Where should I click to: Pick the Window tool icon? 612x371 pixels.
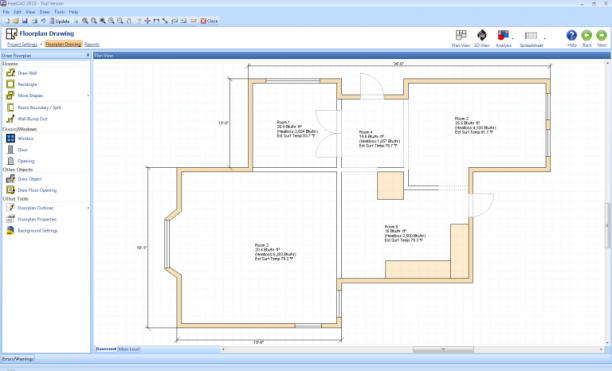(x=11, y=138)
